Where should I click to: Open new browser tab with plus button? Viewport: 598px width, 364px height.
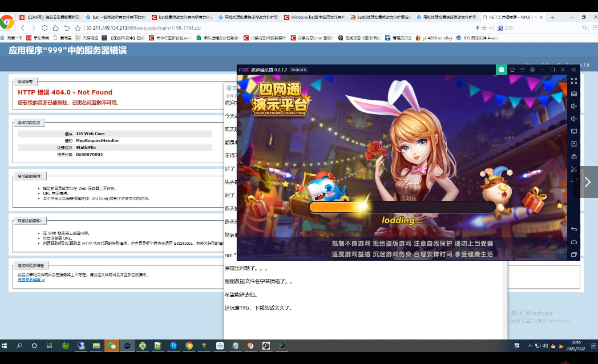coord(552,17)
